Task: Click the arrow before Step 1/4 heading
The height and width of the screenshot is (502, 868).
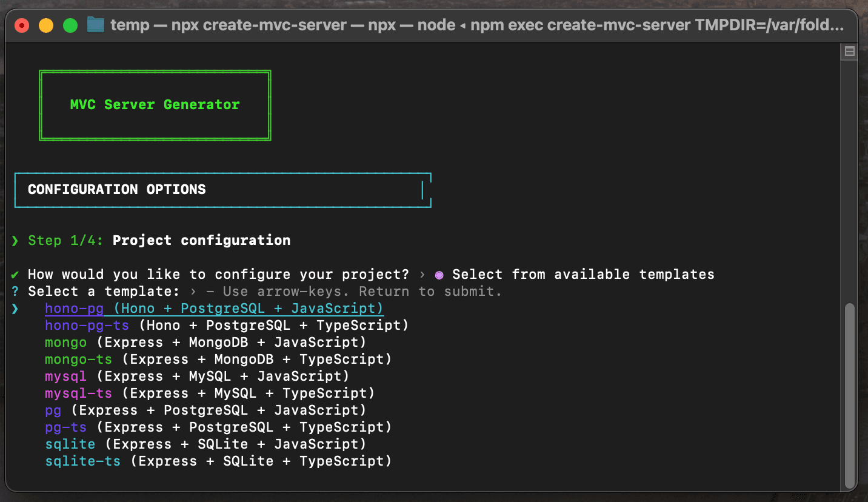Action: pyautogui.click(x=15, y=240)
